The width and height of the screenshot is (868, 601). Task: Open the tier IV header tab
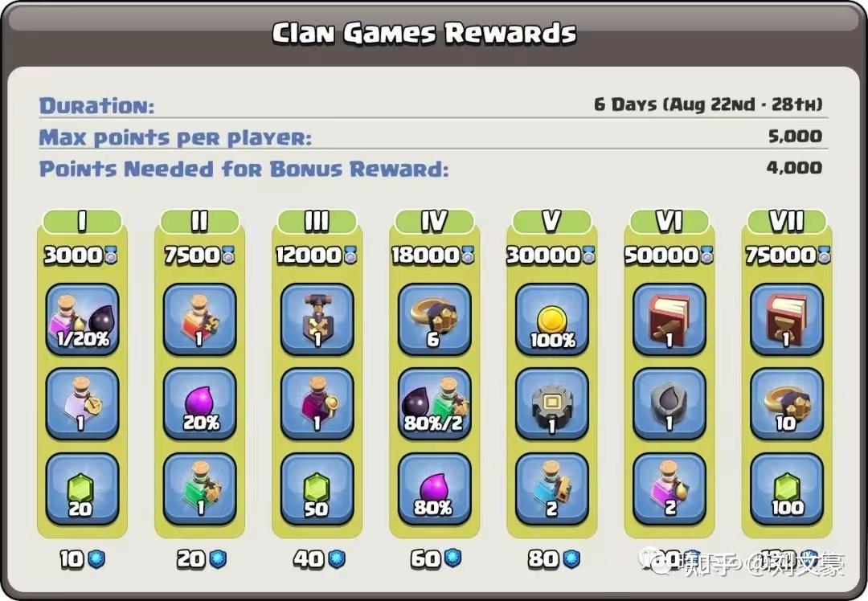tap(434, 222)
